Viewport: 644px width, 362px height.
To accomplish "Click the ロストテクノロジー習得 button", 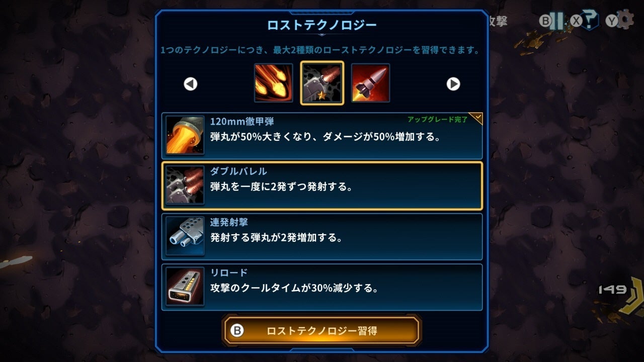I will (x=321, y=330).
